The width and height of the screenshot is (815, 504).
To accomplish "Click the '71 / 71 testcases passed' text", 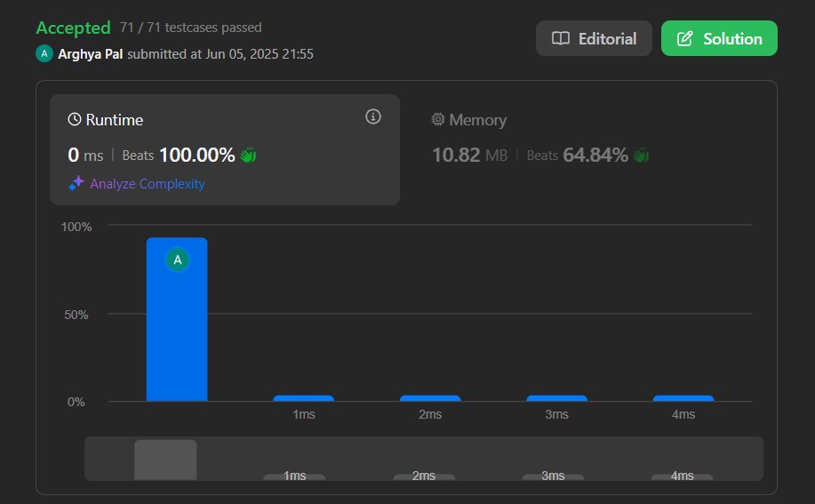I will (191, 28).
